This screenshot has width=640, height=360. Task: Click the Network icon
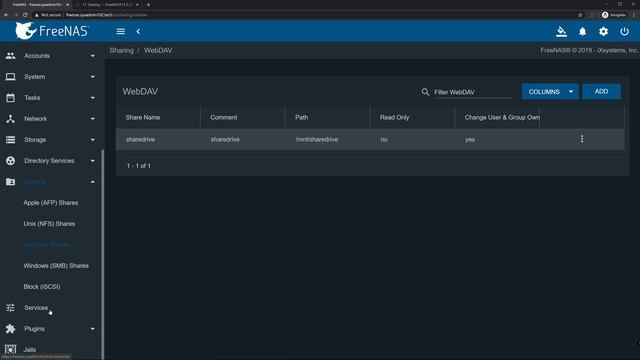click(11, 119)
